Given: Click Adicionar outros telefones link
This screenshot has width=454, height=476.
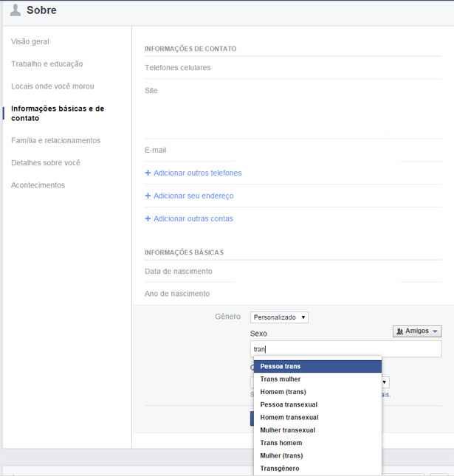Looking at the screenshot, I should tap(197, 173).
